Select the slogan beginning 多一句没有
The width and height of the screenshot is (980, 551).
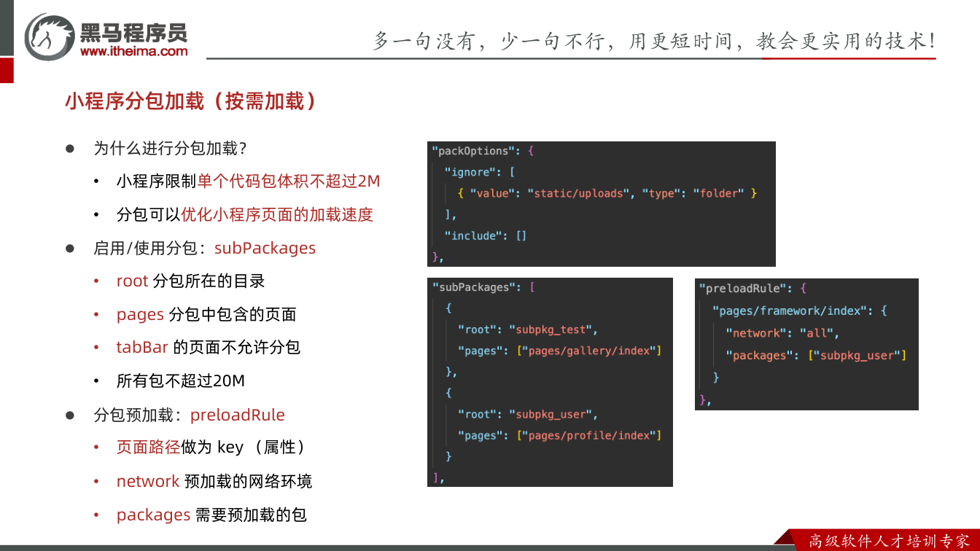[654, 41]
